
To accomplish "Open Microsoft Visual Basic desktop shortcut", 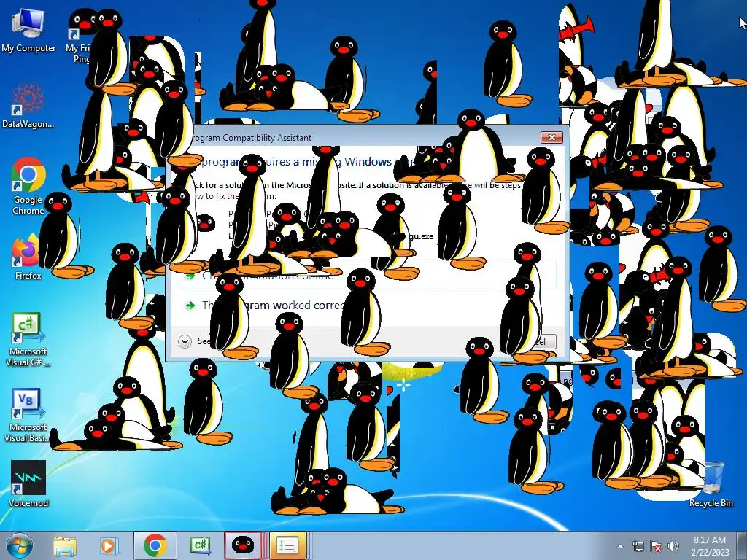I will point(27,415).
